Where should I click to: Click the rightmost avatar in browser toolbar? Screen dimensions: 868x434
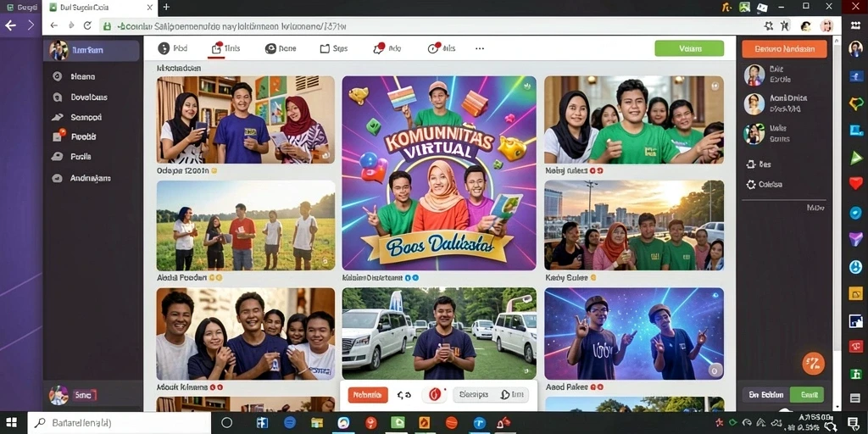(x=827, y=25)
